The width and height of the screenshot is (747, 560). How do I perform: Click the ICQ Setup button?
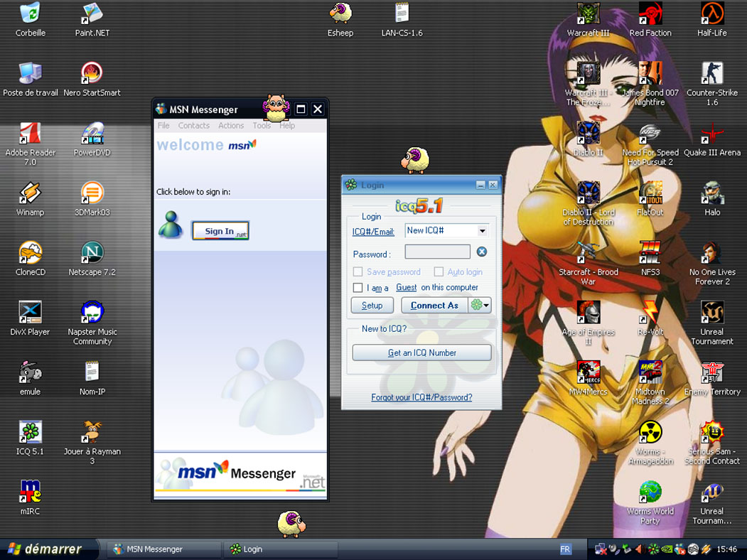click(x=372, y=306)
